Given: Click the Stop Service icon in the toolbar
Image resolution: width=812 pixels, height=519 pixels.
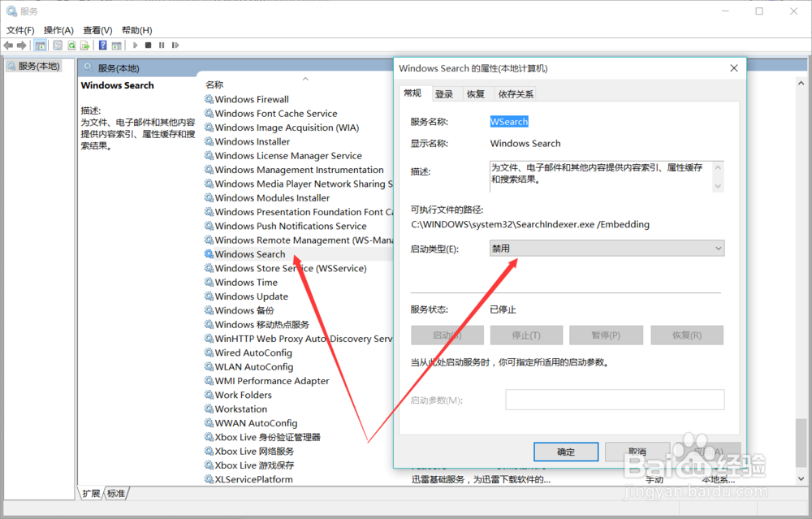Looking at the screenshot, I should tap(148, 45).
